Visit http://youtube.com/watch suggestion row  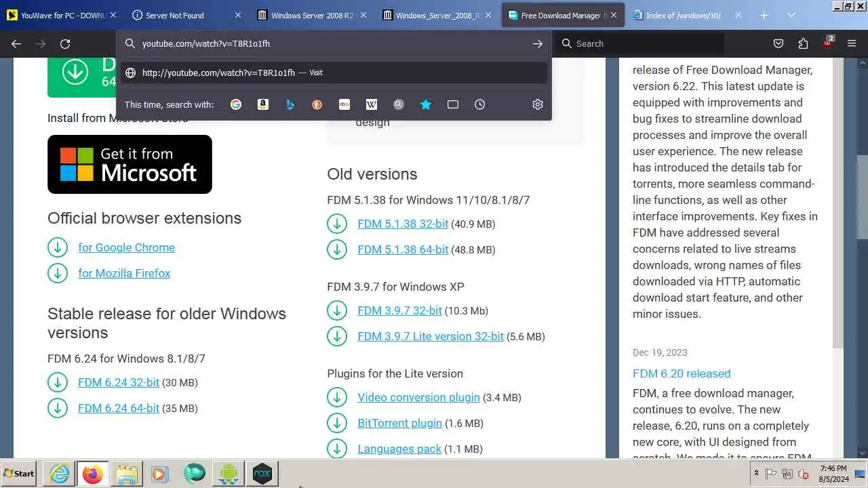point(334,73)
